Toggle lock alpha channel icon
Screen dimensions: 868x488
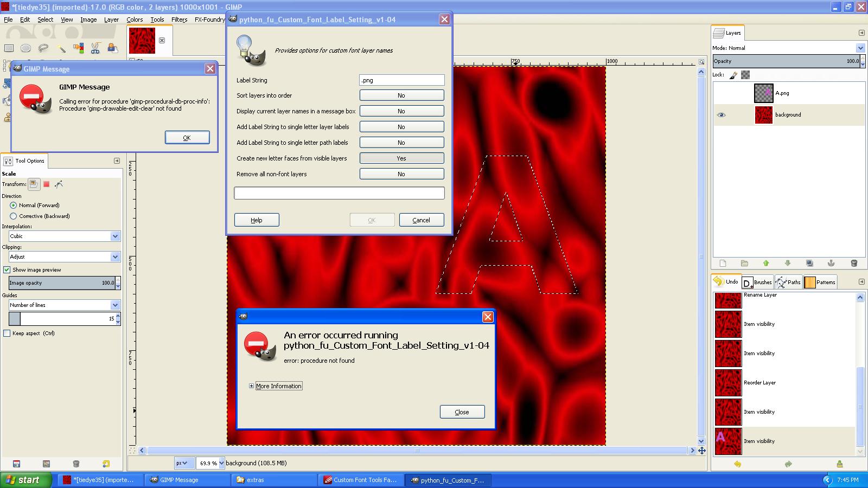coord(745,75)
